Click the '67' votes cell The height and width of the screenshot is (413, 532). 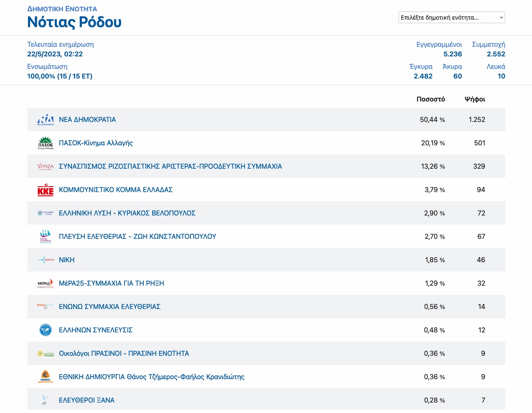click(x=481, y=236)
